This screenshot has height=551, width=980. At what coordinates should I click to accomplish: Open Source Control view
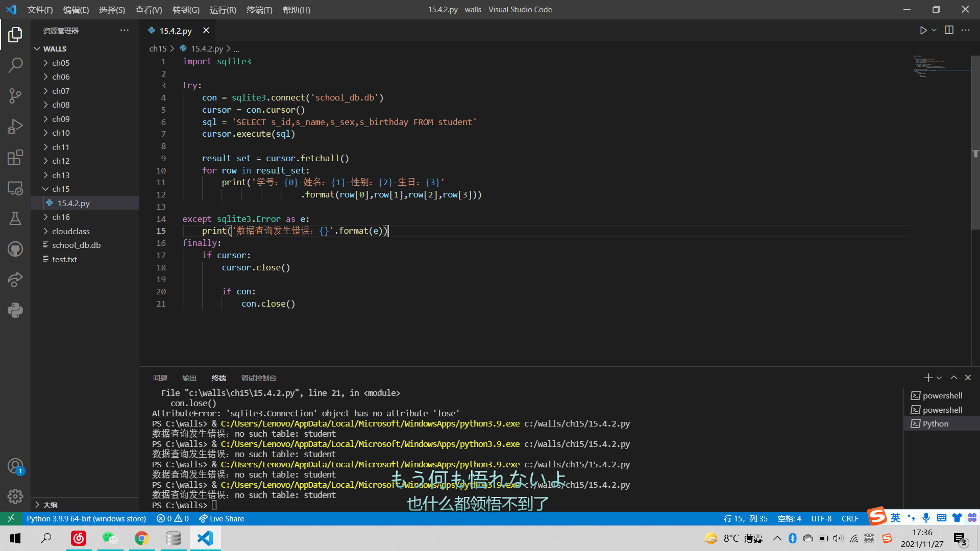(15, 95)
